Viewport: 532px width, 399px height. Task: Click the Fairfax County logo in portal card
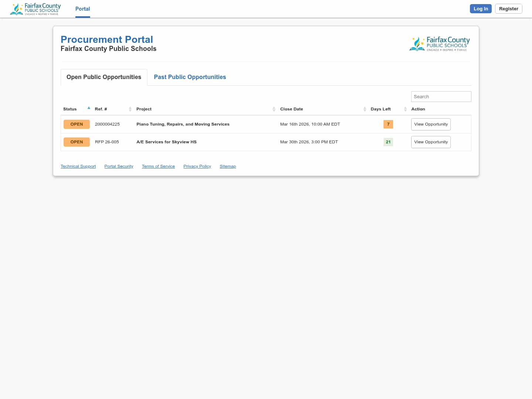(440, 44)
